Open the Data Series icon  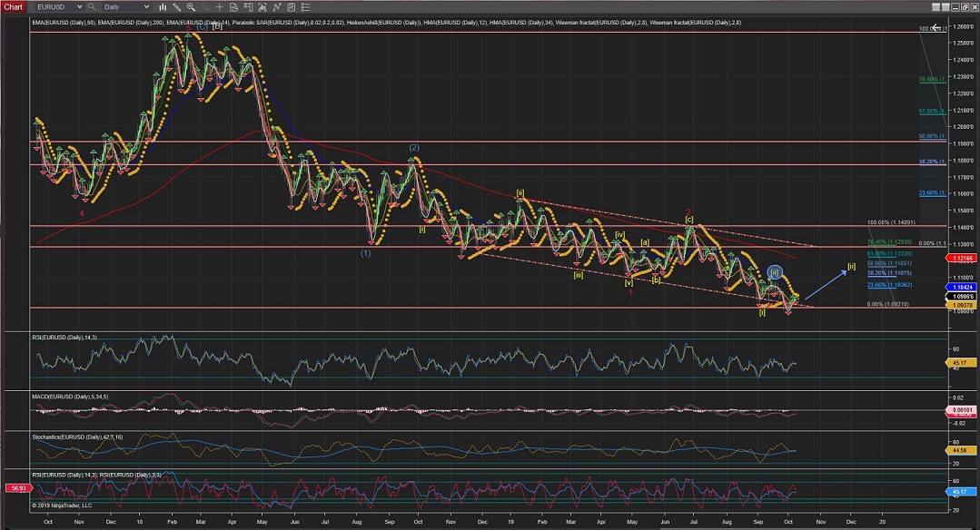point(292,7)
